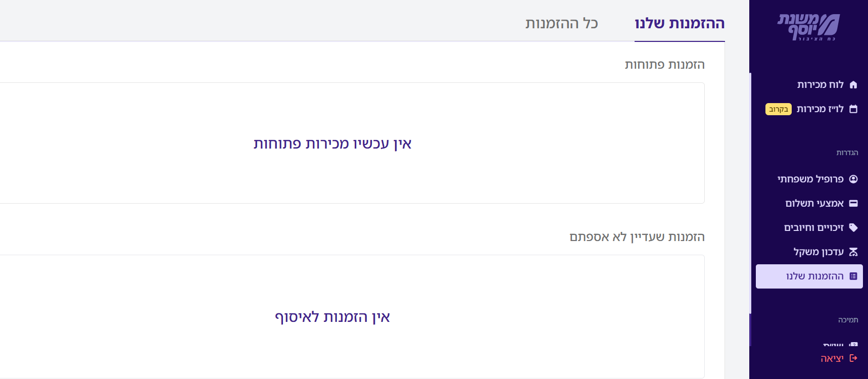
Task: Click the person icon for פרופיל משפחתי
Action: point(852,179)
